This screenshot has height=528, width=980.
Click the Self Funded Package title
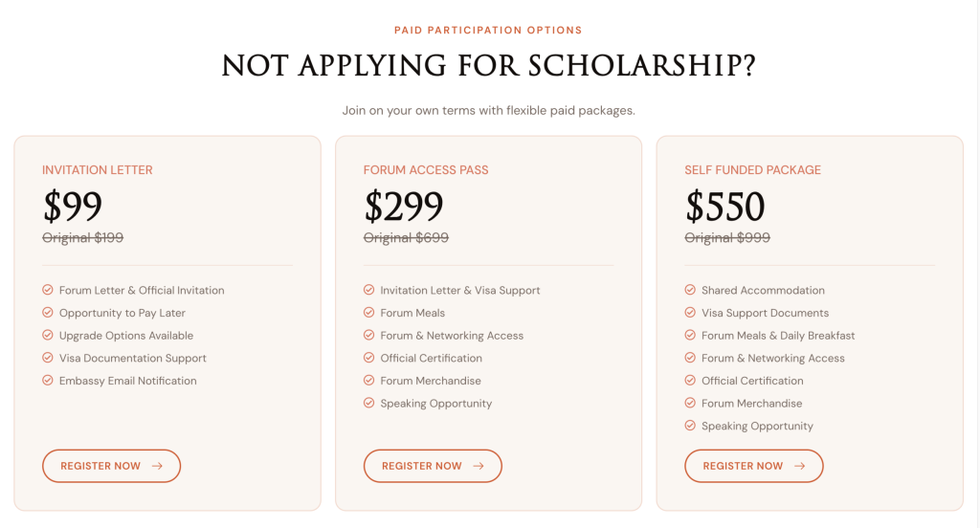pos(752,170)
